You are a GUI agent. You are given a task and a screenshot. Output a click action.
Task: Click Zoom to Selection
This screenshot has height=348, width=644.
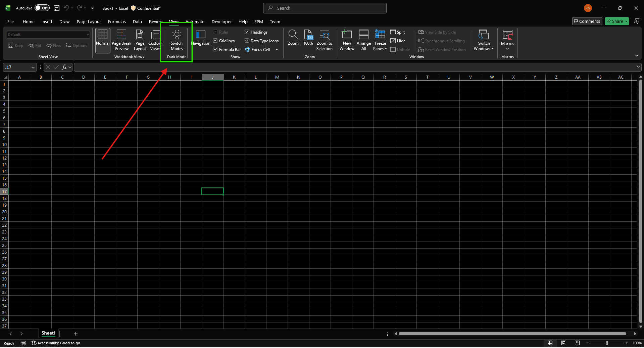pos(324,41)
